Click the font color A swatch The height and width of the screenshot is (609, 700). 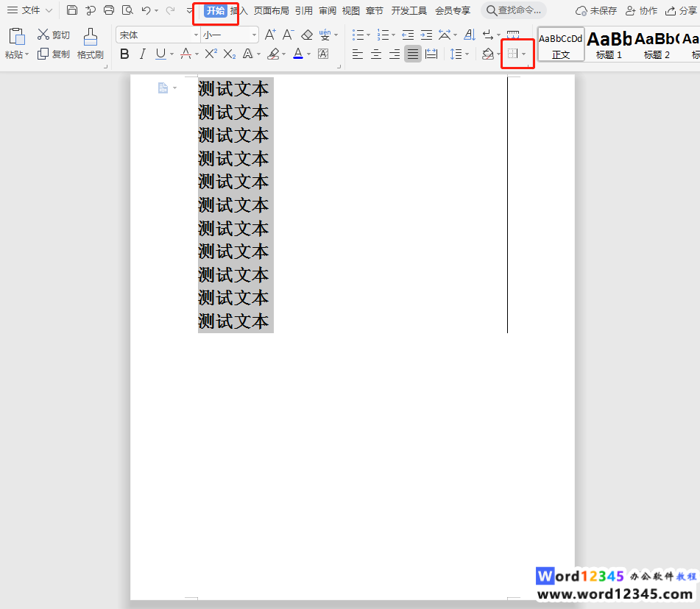[x=297, y=54]
